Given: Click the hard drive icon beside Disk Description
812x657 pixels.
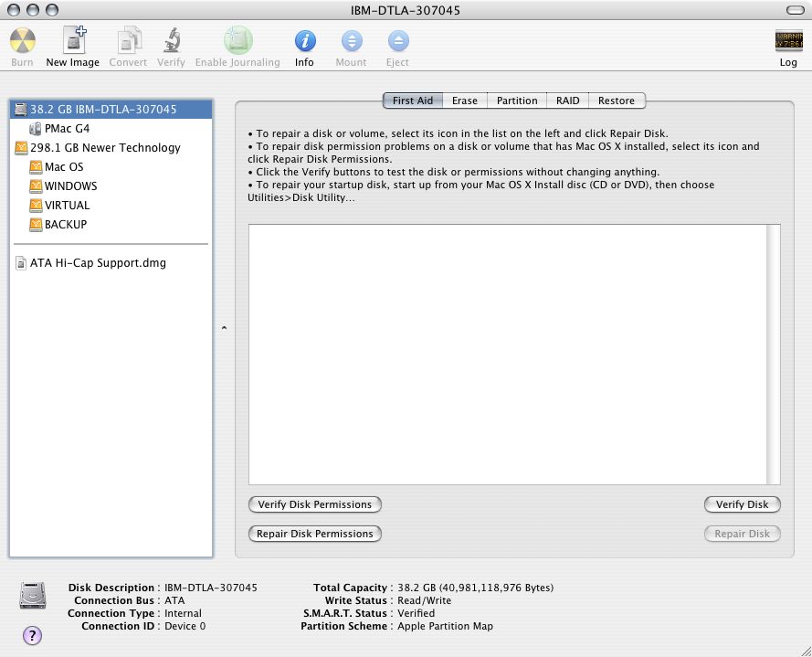Looking at the screenshot, I should click(33, 595).
